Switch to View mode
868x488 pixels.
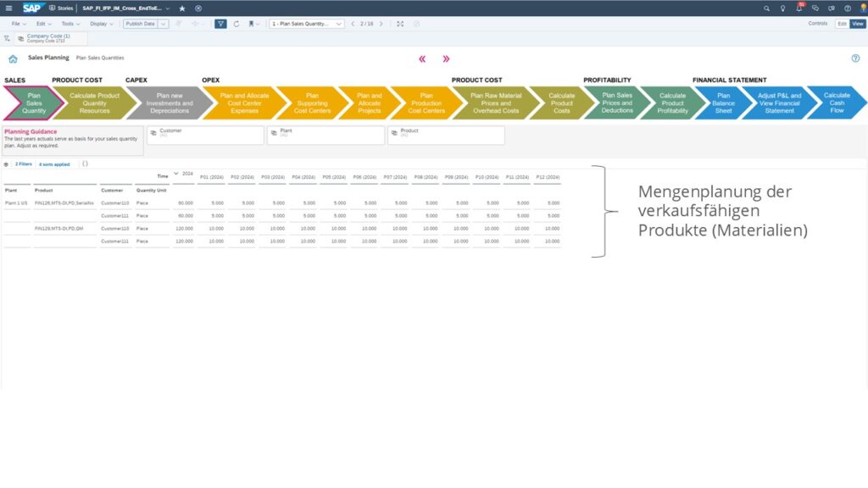857,24
